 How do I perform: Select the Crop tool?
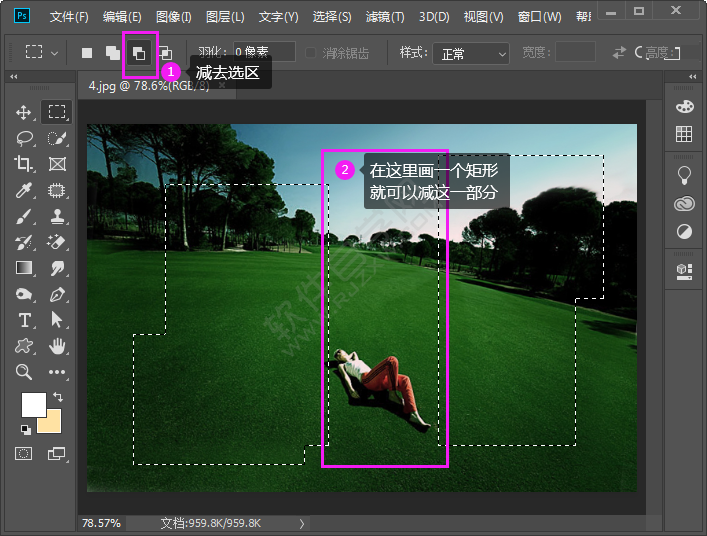pyautogui.click(x=24, y=164)
